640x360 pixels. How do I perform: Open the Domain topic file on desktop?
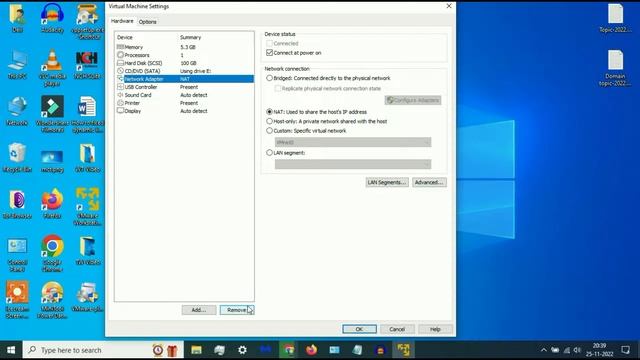pos(615,68)
